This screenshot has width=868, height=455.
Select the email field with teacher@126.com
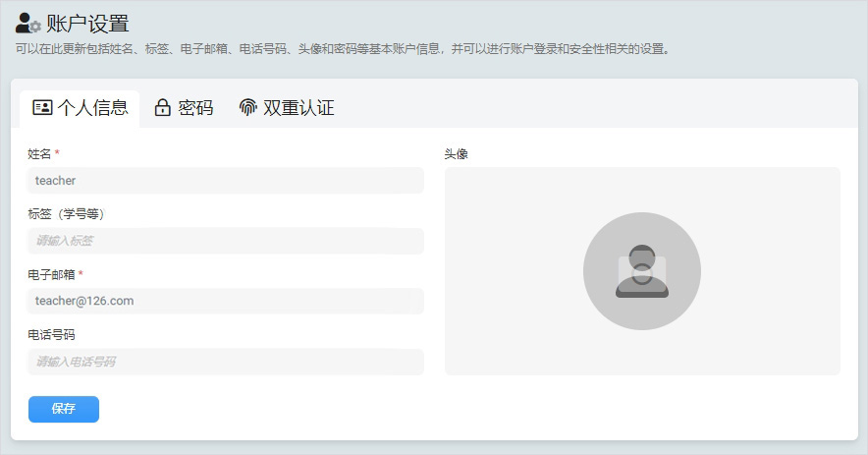pos(226,301)
